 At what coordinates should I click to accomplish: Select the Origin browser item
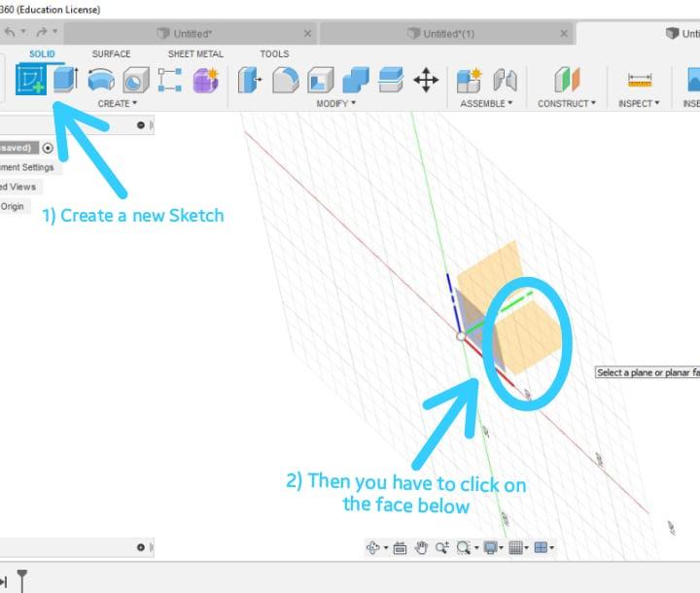(x=12, y=207)
